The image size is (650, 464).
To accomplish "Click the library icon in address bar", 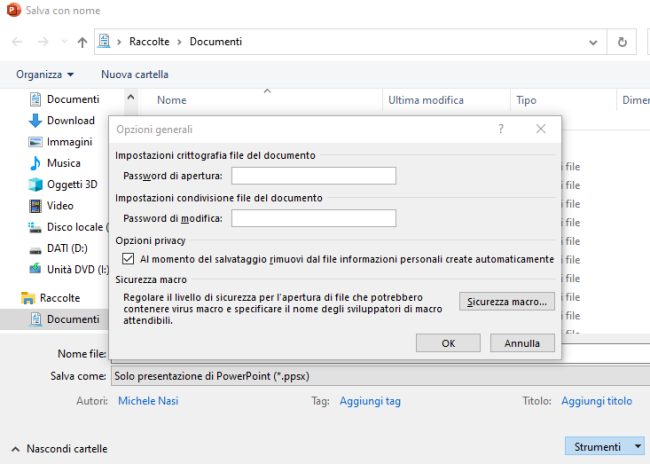I will 104,41.
